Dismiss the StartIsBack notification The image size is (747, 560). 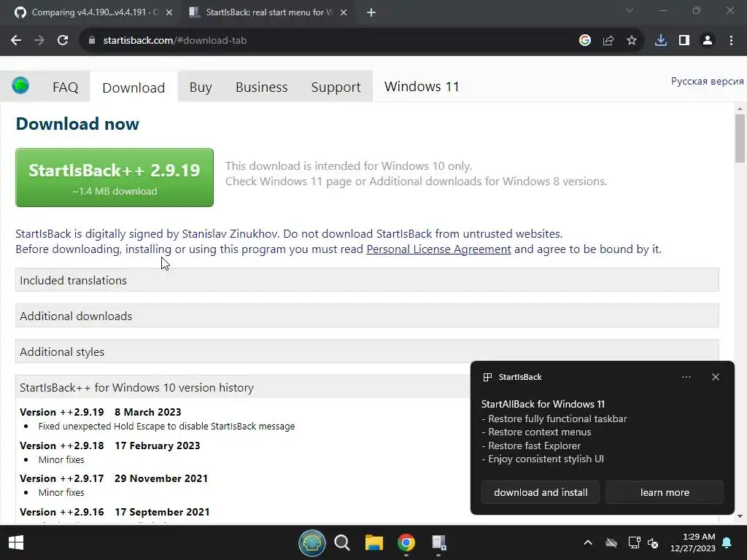(716, 377)
